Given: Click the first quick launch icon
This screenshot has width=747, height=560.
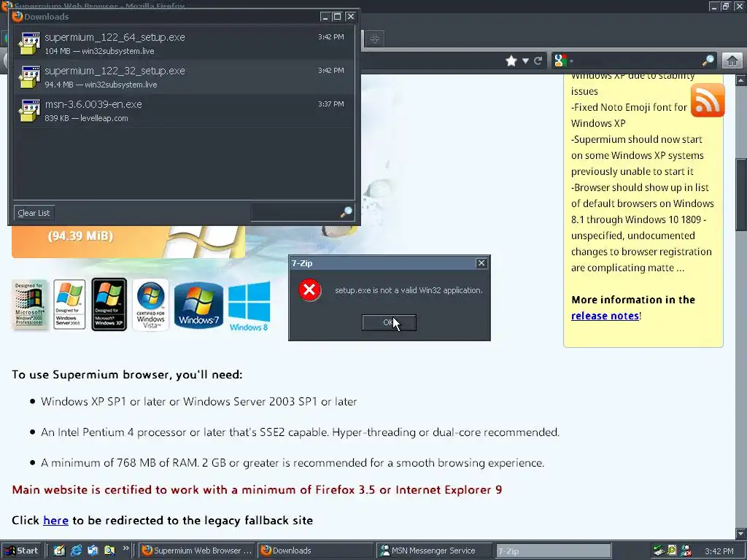Looking at the screenshot, I should point(59,551).
